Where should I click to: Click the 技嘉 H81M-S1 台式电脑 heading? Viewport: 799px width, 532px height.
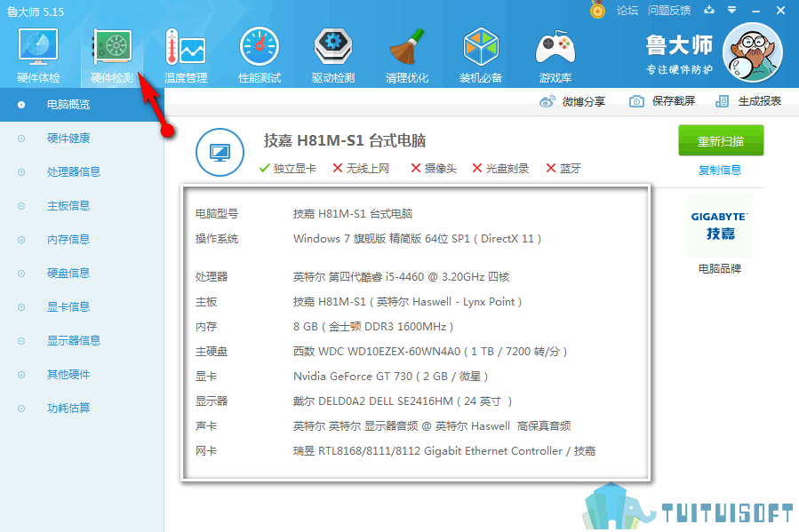[345, 140]
